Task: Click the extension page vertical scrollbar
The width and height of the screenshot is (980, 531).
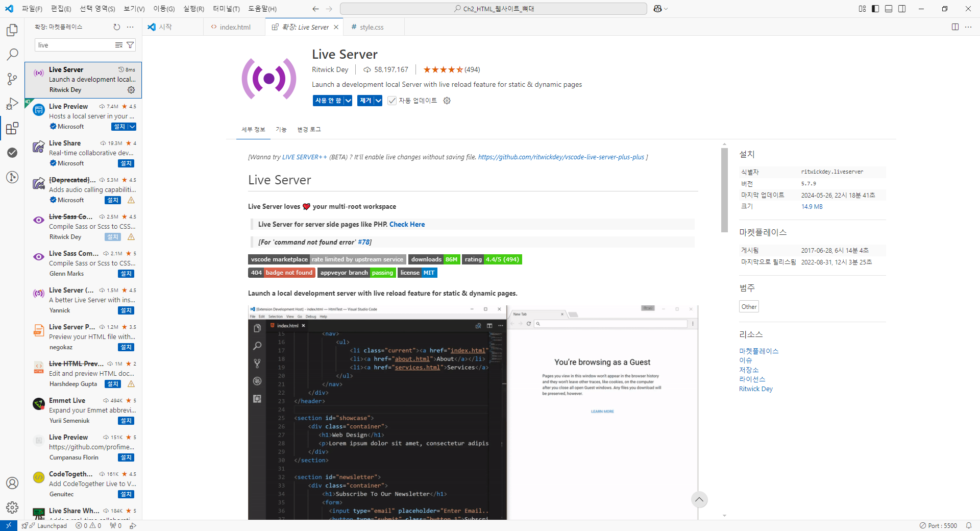Action: (x=724, y=190)
